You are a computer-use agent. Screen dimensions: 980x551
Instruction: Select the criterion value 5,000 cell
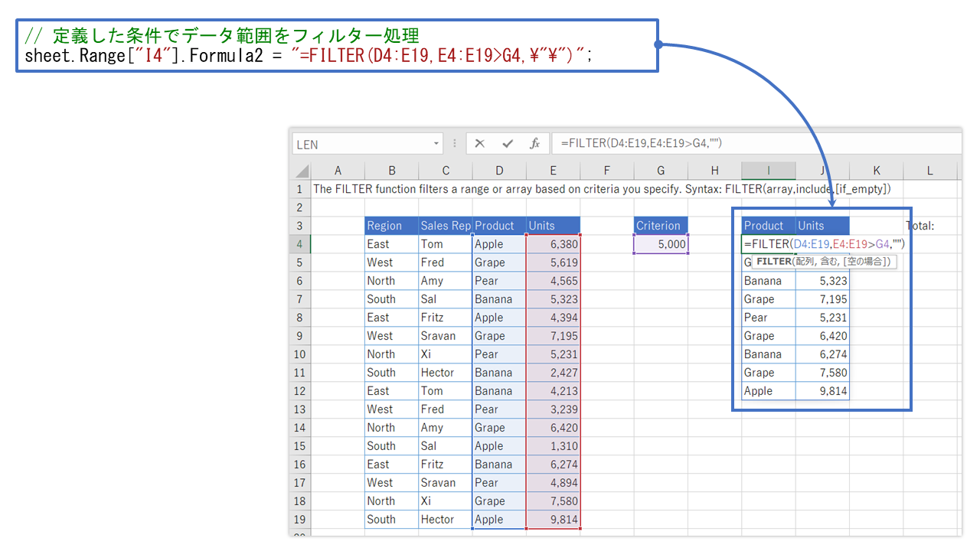tap(661, 244)
